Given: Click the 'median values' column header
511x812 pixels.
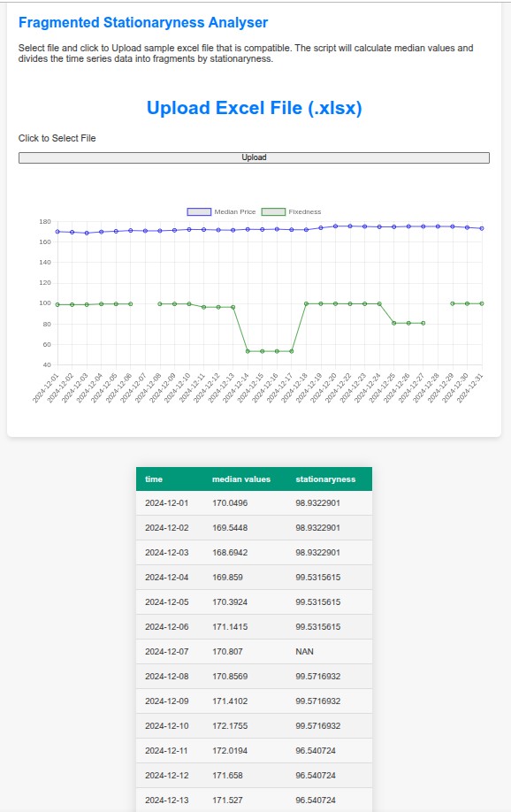Looking at the screenshot, I should [x=241, y=479].
